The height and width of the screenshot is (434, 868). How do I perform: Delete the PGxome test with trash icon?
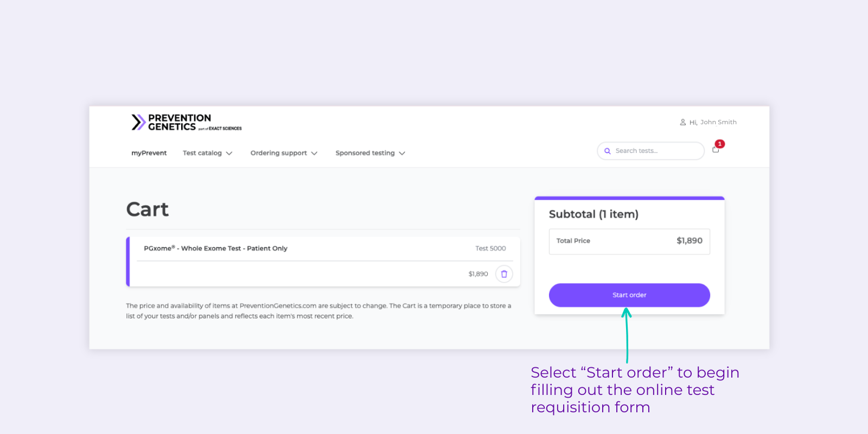[504, 274]
